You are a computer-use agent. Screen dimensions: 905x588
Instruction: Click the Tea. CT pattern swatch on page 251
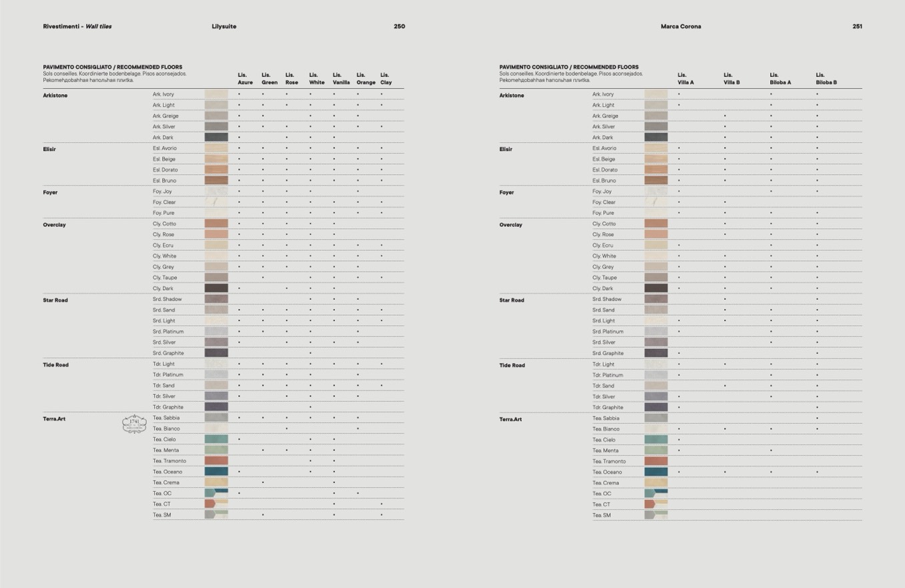(x=655, y=505)
